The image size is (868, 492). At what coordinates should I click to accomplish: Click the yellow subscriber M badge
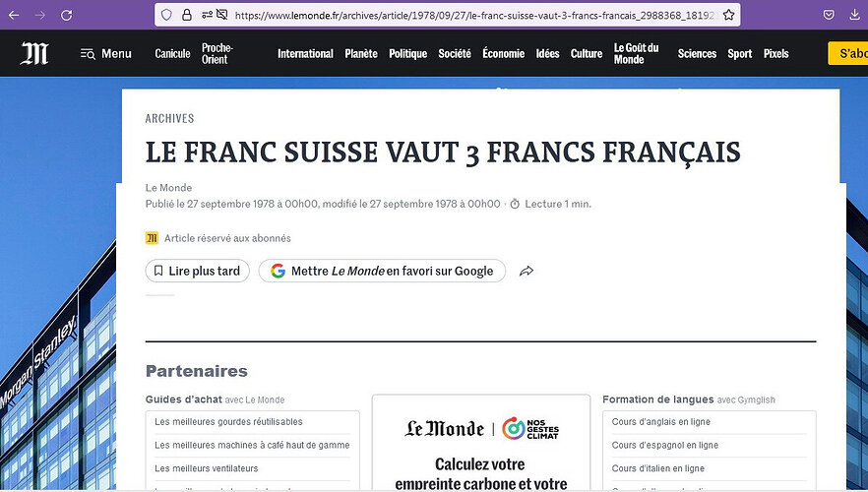tap(152, 238)
